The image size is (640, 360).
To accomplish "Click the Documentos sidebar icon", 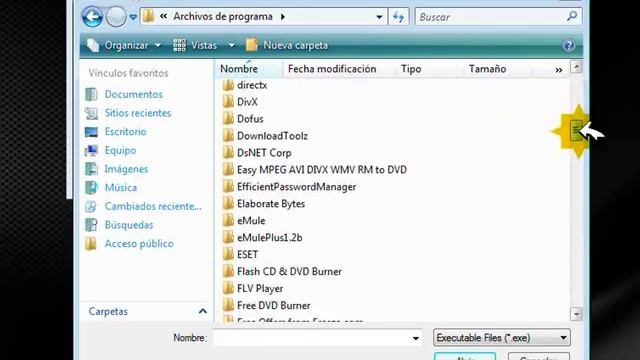I will 91,94.
